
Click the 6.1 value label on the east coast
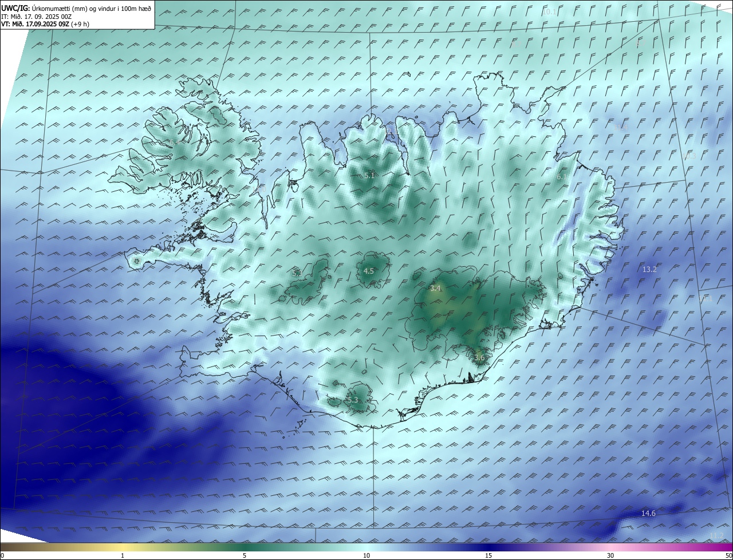click(562, 178)
